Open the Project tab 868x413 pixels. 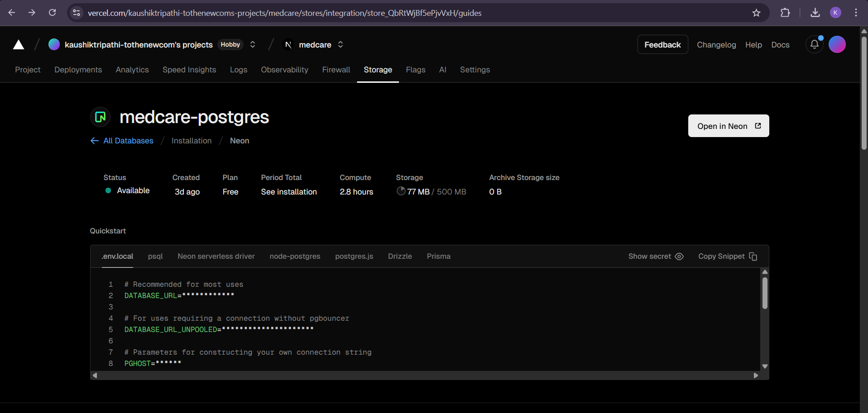point(28,70)
